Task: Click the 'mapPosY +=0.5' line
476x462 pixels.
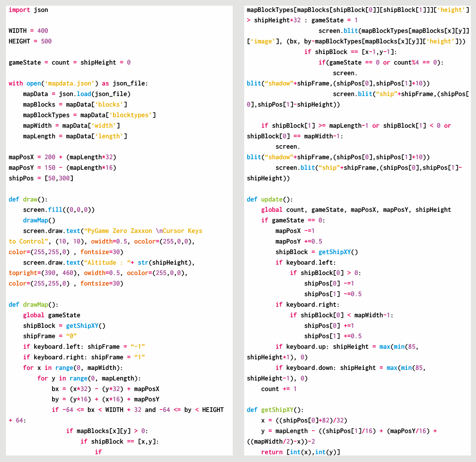Action: [298, 241]
